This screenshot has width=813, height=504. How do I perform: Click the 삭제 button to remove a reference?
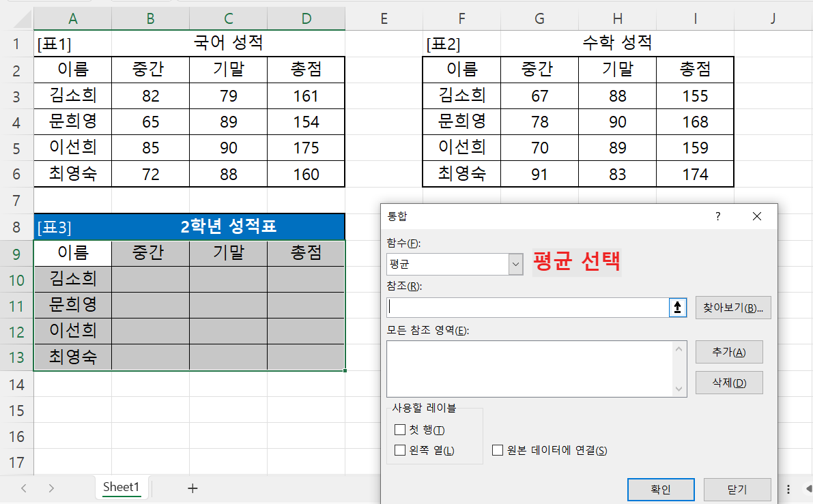pyautogui.click(x=729, y=383)
